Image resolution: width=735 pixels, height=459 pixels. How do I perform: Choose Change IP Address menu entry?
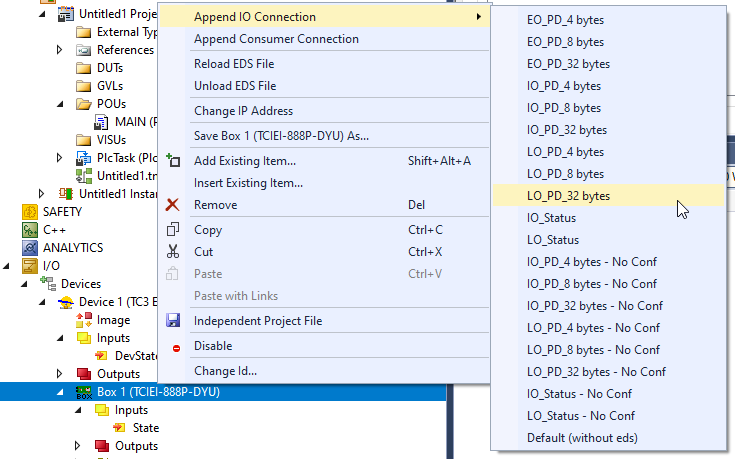243,111
